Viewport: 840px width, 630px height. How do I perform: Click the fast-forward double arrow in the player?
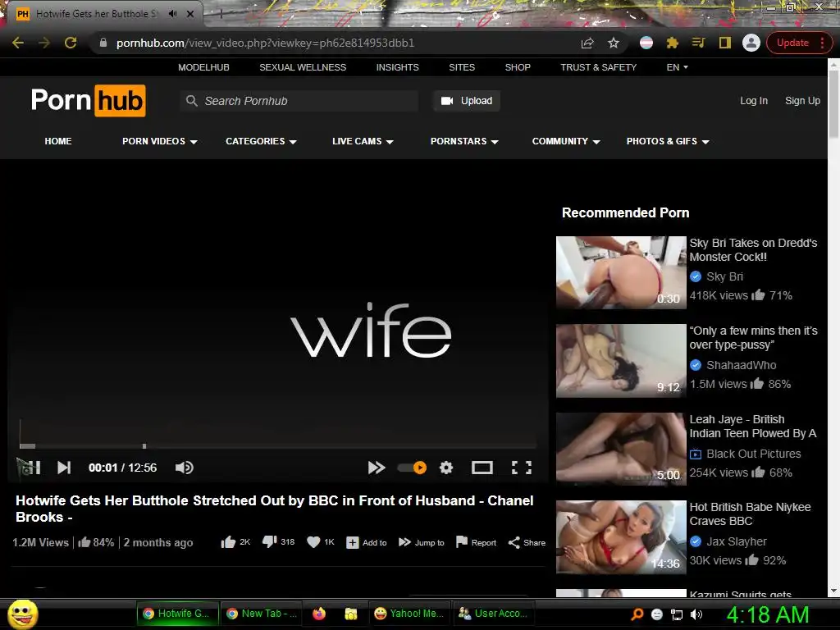[377, 468]
